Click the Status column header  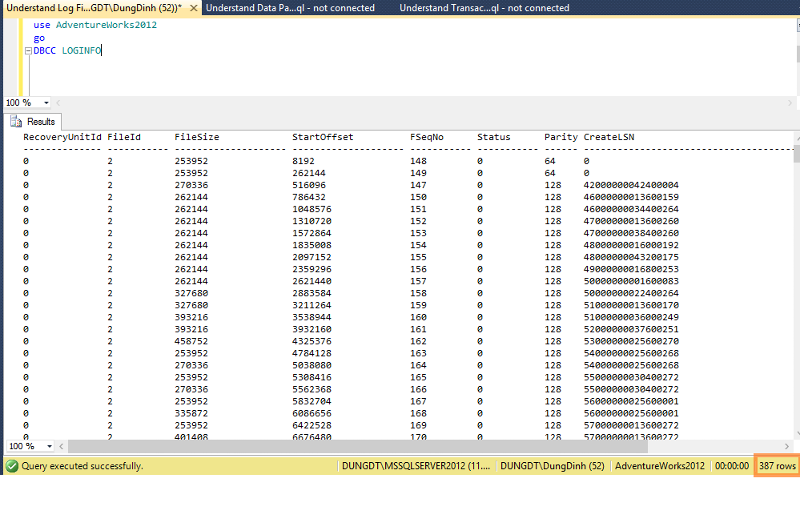(x=493, y=137)
